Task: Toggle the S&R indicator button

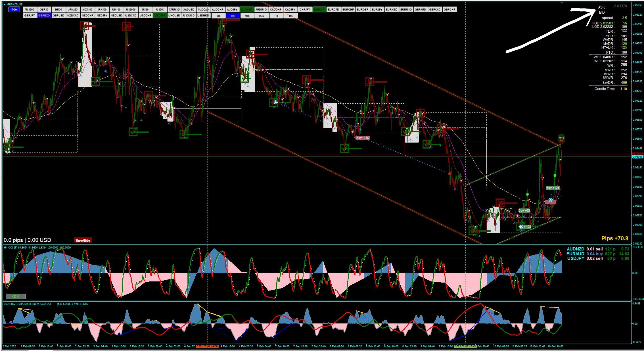Action: tap(15, 296)
